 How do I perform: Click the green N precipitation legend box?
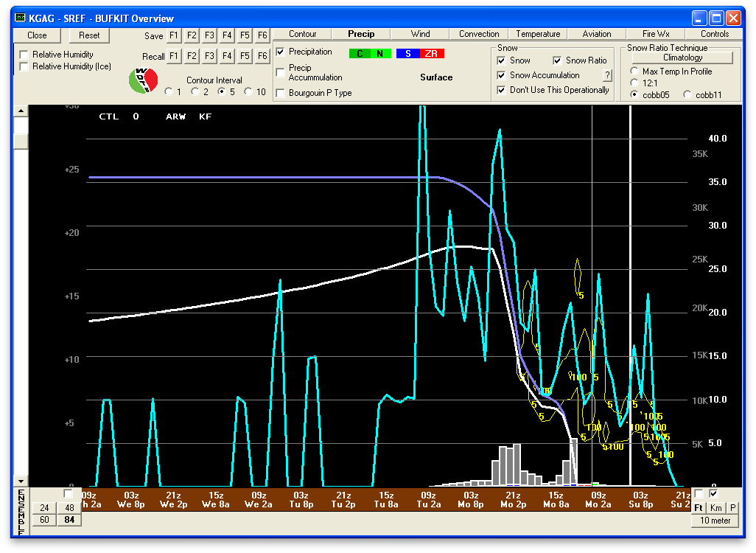[x=380, y=54]
